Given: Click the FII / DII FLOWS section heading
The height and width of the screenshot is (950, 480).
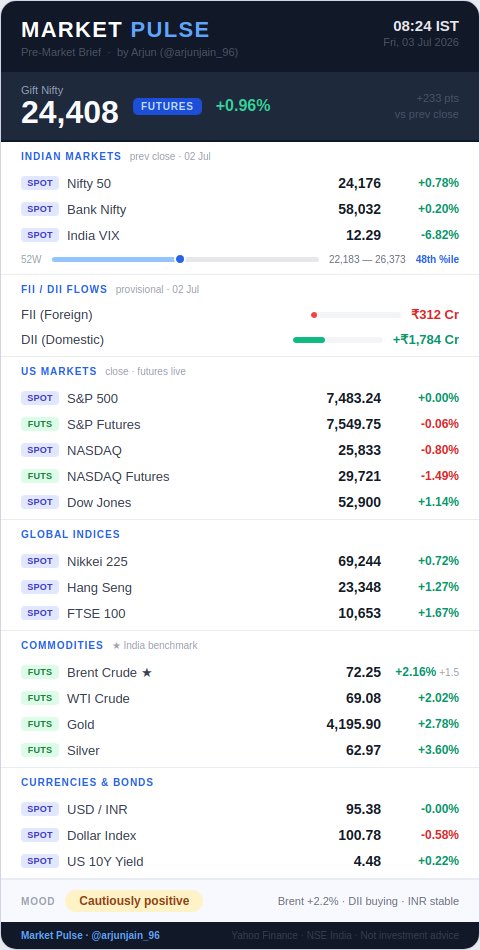Looking at the screenshot, I should [x=64, y=290].
